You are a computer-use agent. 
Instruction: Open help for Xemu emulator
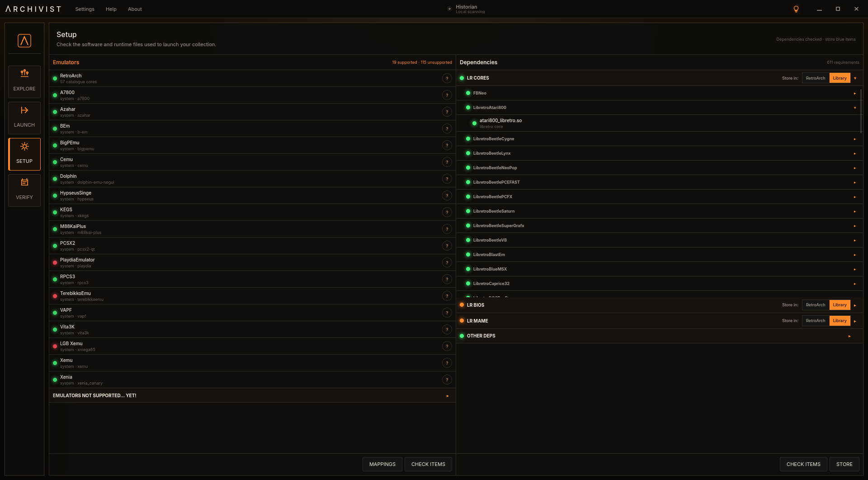pos(447,363)
